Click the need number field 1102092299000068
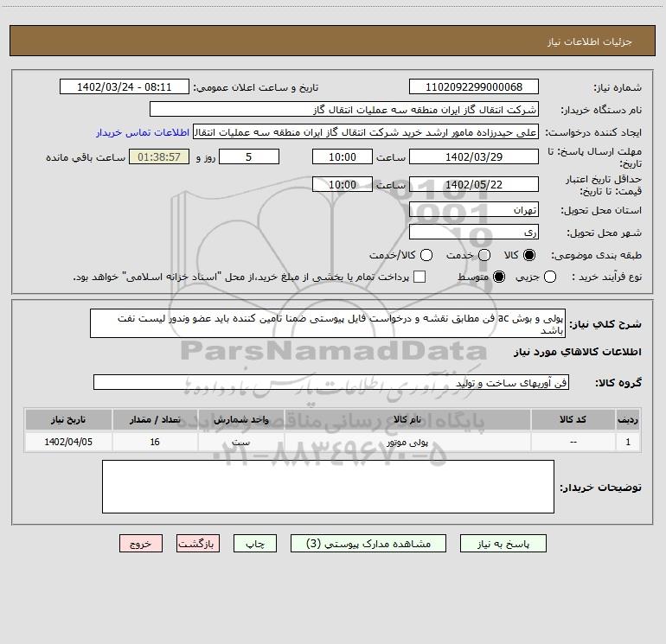This screenshot has width=666, height=644. click(x=474, y=86)
